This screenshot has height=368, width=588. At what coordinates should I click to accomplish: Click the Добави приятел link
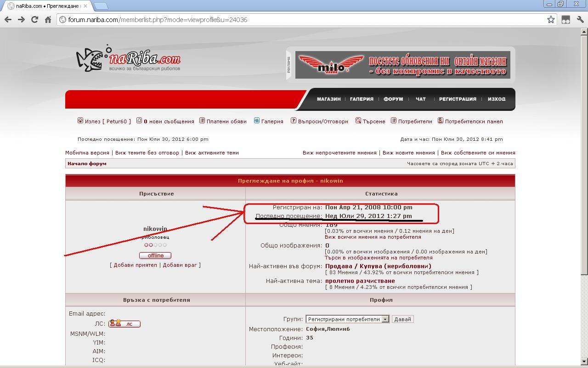point(135,265)
